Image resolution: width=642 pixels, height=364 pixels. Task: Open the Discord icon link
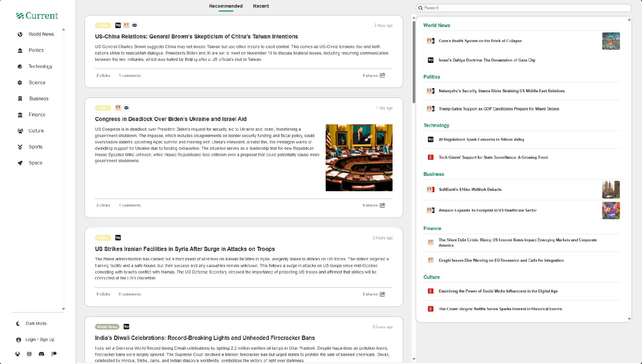tap(41, 354)
